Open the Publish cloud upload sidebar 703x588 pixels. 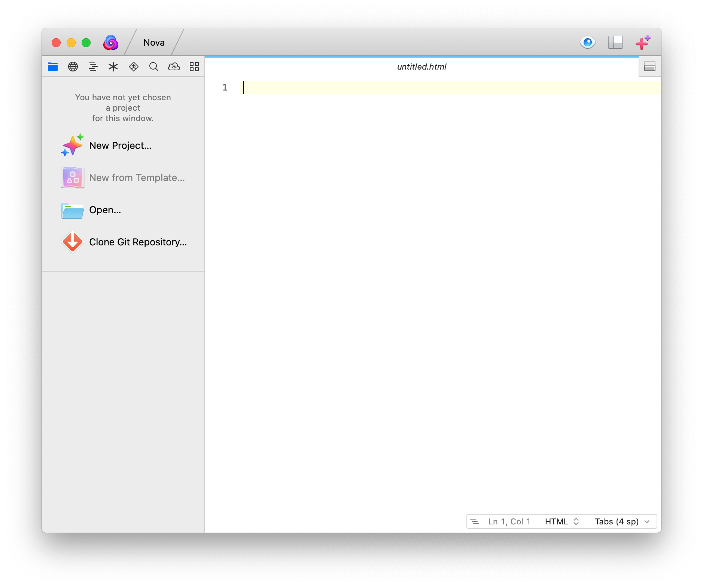tap(174, 67)
